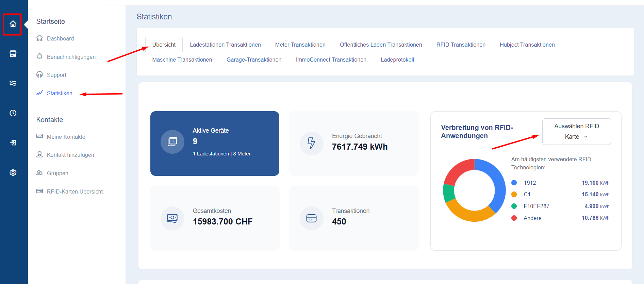Open the home icon in the blue sidebar
The image size is (644, 284).
[x=13, y=24]
